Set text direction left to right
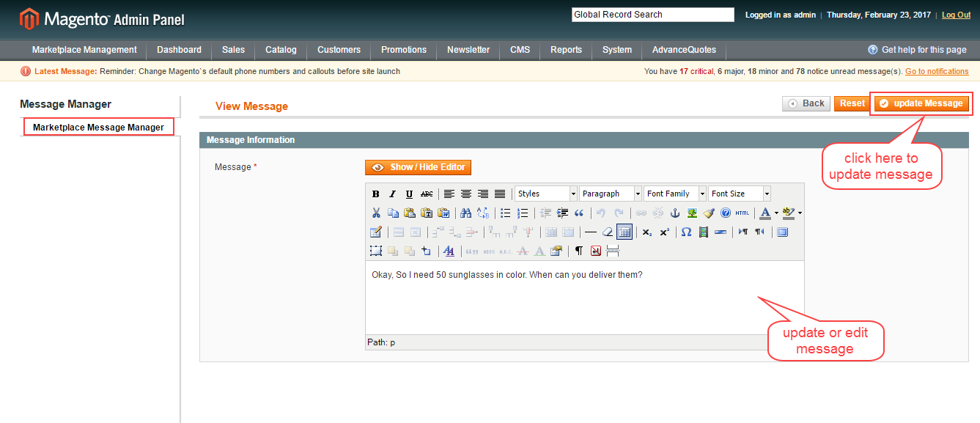This screenshot has width=980, height=423. [743, 232]
